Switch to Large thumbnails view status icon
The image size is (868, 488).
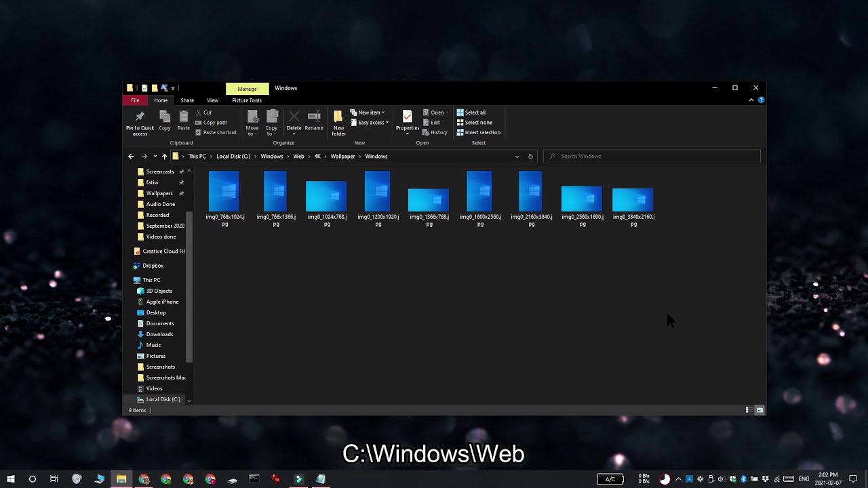759,410
